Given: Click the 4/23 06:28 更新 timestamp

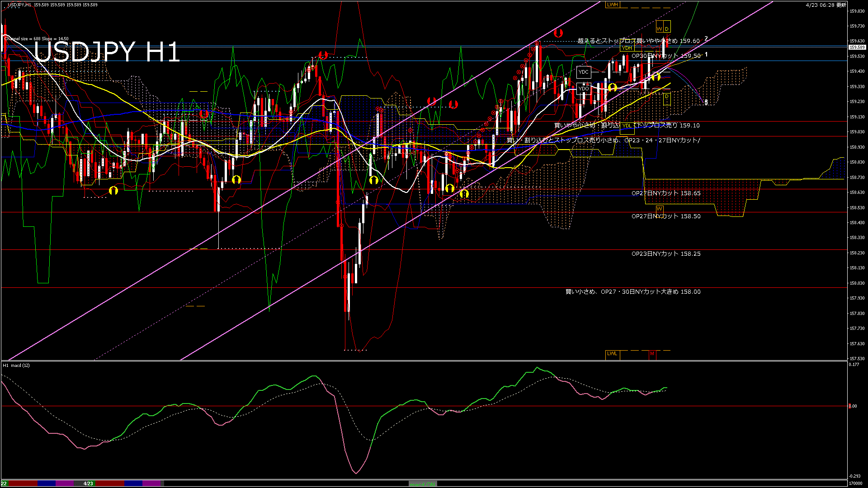Looking at the screenshot, I should point(826,5).
